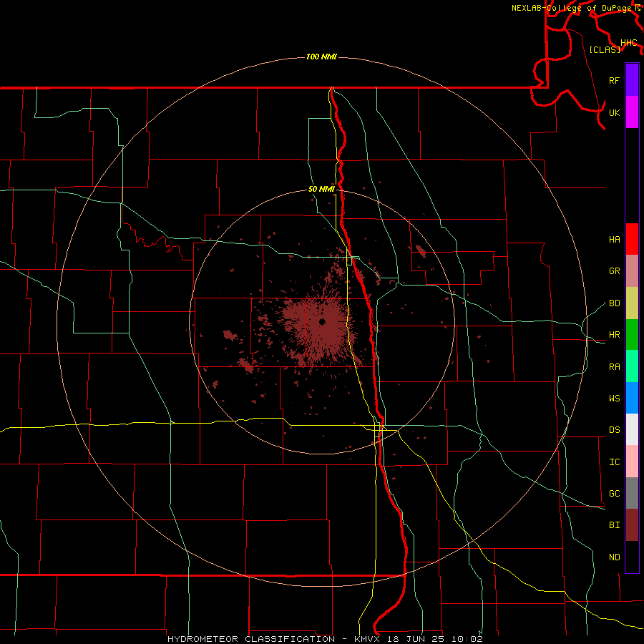
Task: Click the HA legend label
Action: coord(614,239)
